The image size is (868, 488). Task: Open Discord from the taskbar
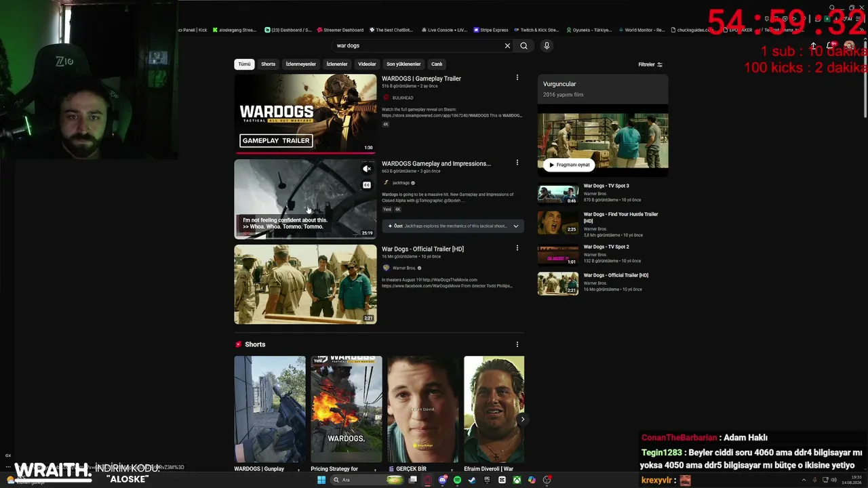click(442, 480)
